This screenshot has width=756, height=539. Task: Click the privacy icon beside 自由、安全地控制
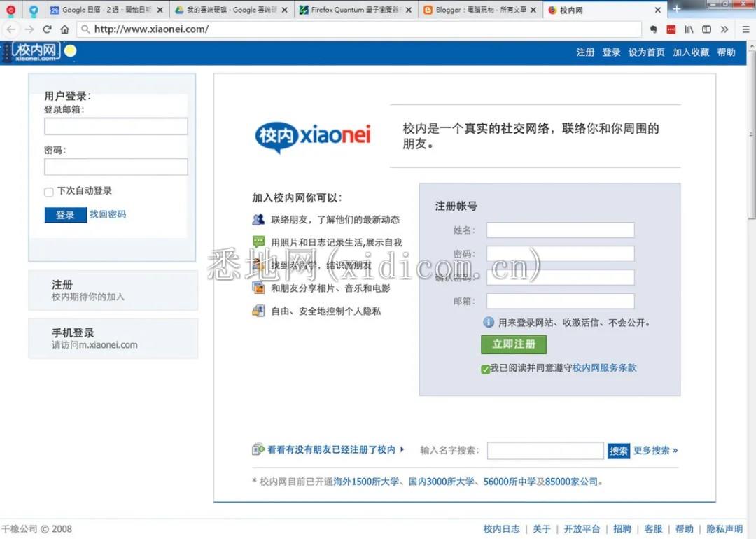258,311
